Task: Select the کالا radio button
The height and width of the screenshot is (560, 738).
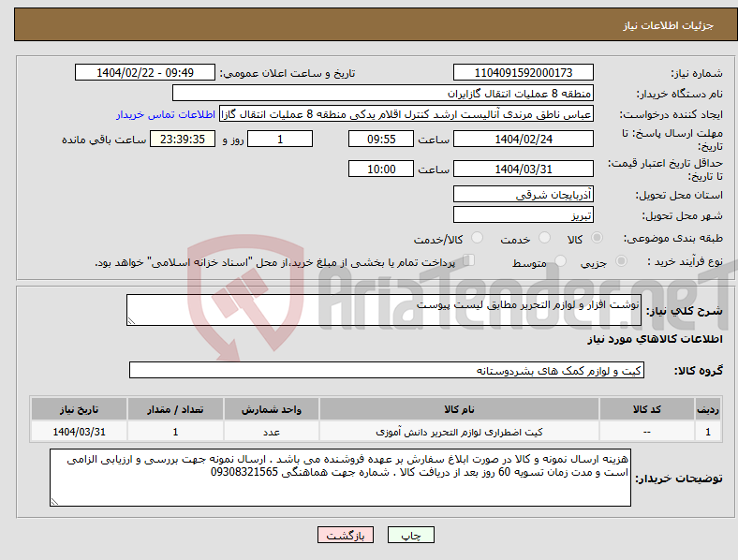Action: click(x=597, y=238)
